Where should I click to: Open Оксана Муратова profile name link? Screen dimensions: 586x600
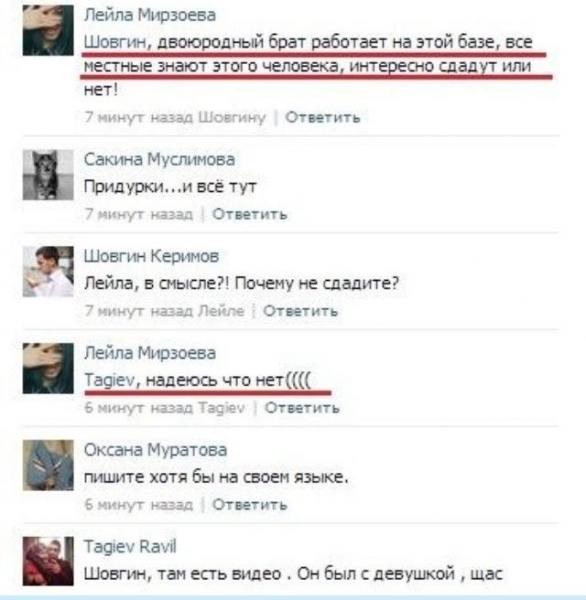155,450
